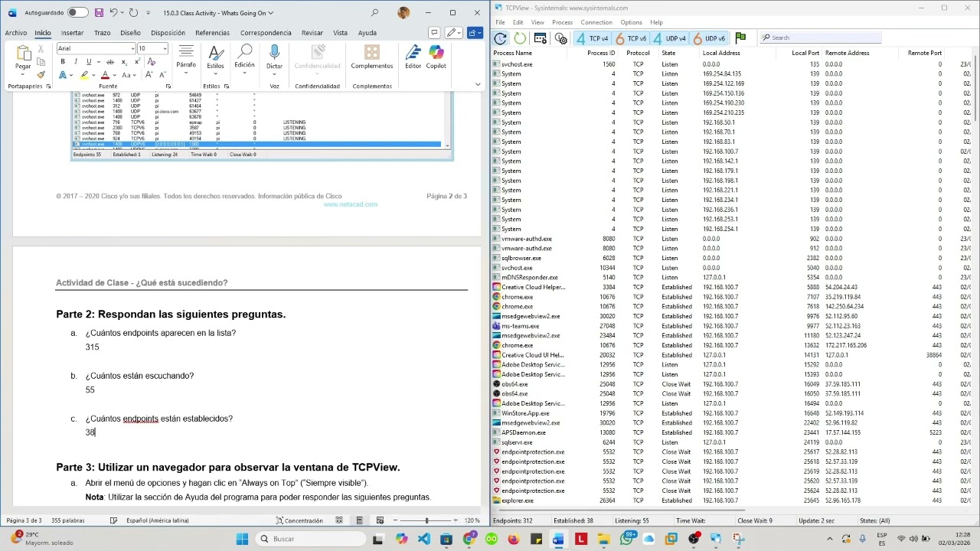Toggle Strikethrough formatting

click(110, 62)
